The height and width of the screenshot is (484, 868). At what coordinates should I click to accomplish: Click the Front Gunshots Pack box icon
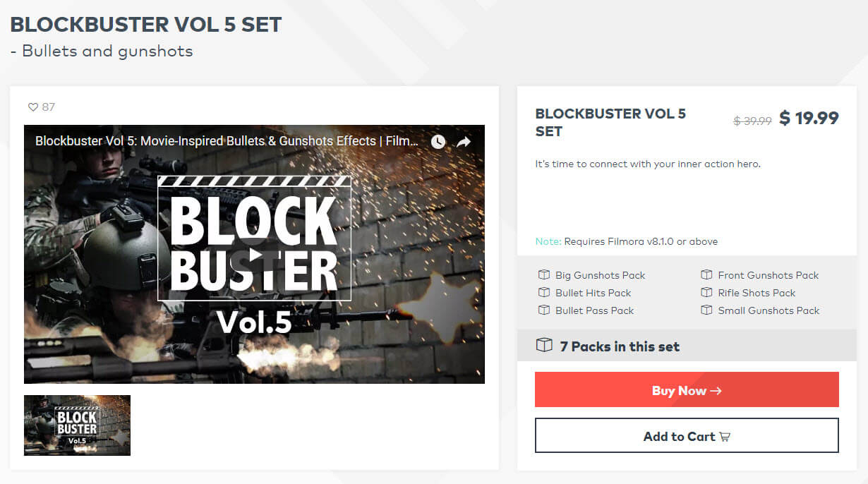click(706, 275)
